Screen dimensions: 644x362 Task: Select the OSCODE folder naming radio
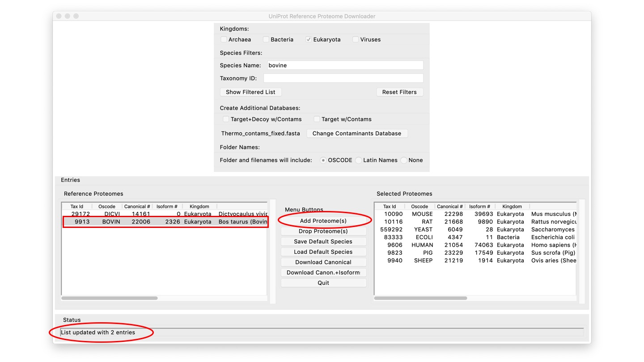[323, 160]
